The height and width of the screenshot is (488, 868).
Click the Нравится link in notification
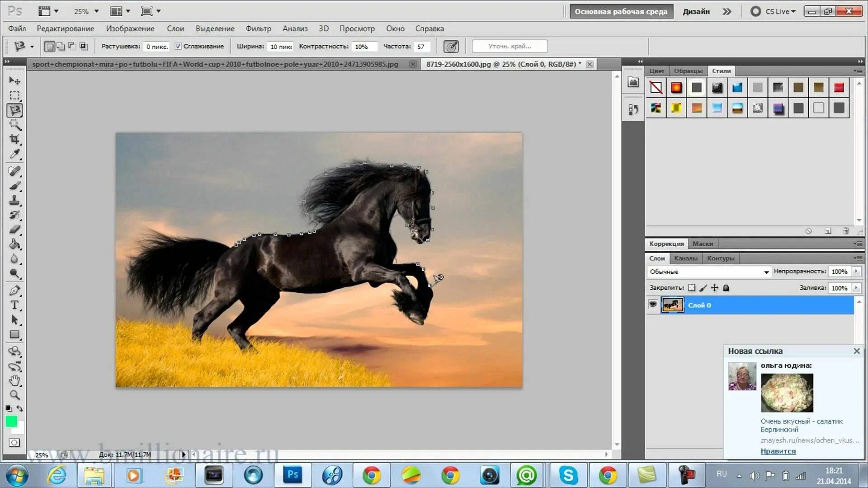(x=778, y=451)
